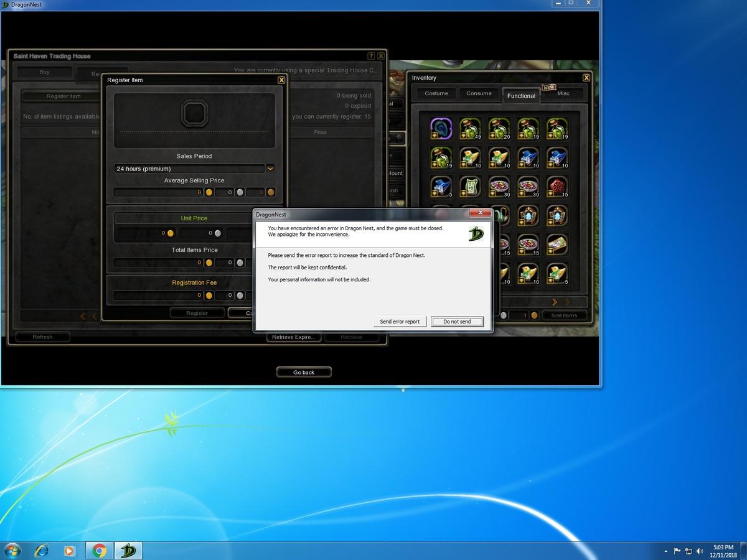Pick the yellow bird item with count 5
The width and height of the screenshot is (747, 560).
coord(558,273)
